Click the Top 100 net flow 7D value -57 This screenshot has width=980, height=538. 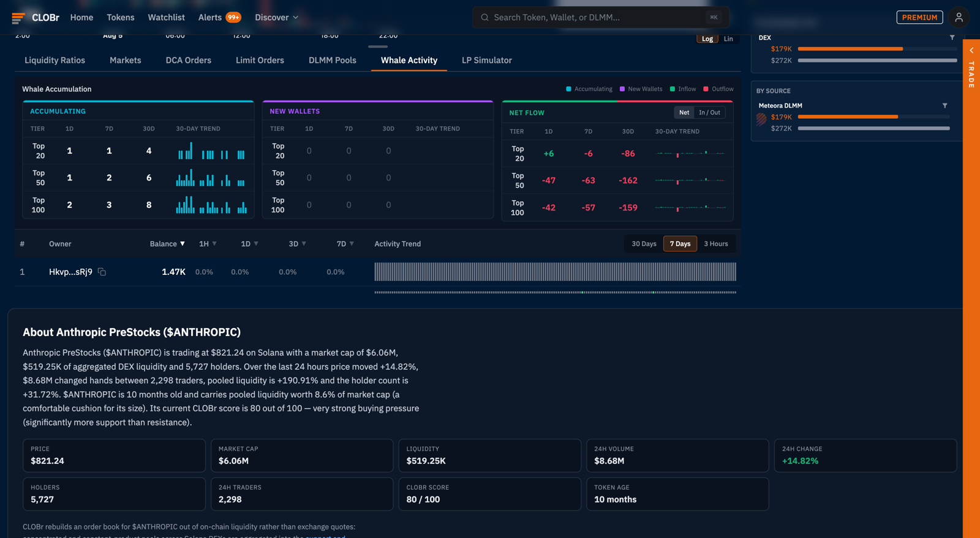(x=588, y=207)
